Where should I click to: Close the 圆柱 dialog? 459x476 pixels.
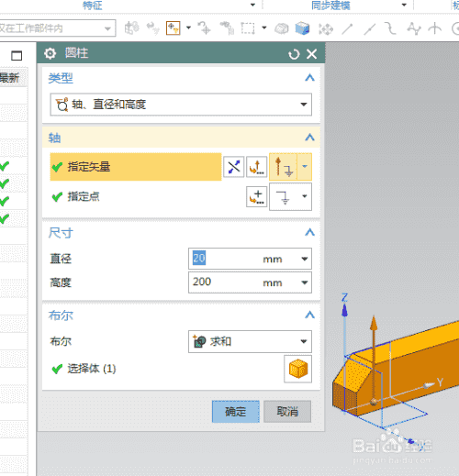click(x=312, y=54)
